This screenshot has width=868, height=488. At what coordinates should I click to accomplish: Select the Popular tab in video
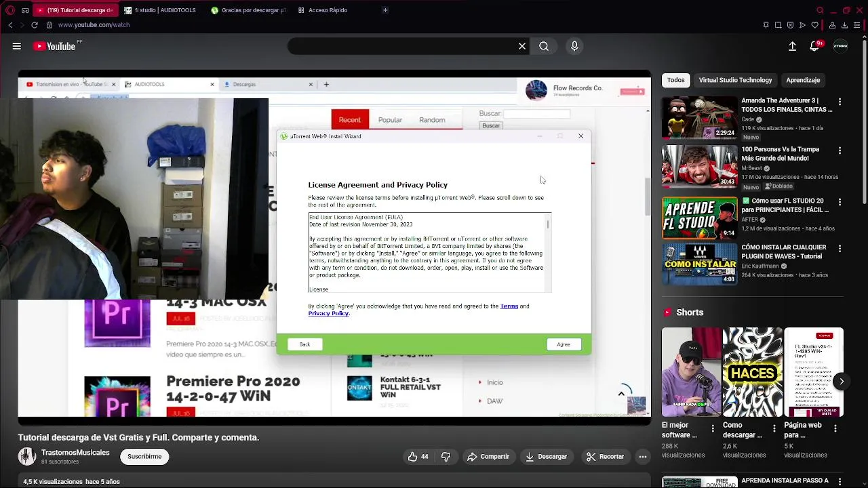click(390, 120)
